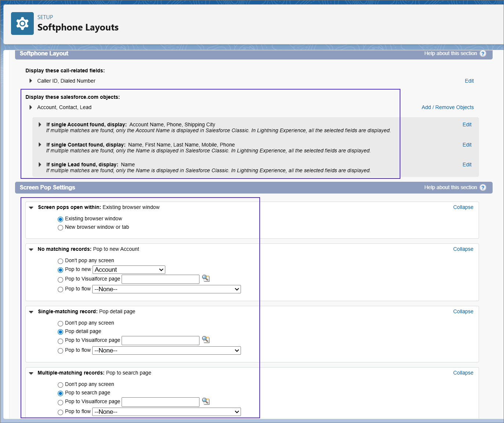Click lookup icon for No matching records Visualforce page
Viewport: 504px width, 423px height.
pyautogui.click(x=206, y=278)
